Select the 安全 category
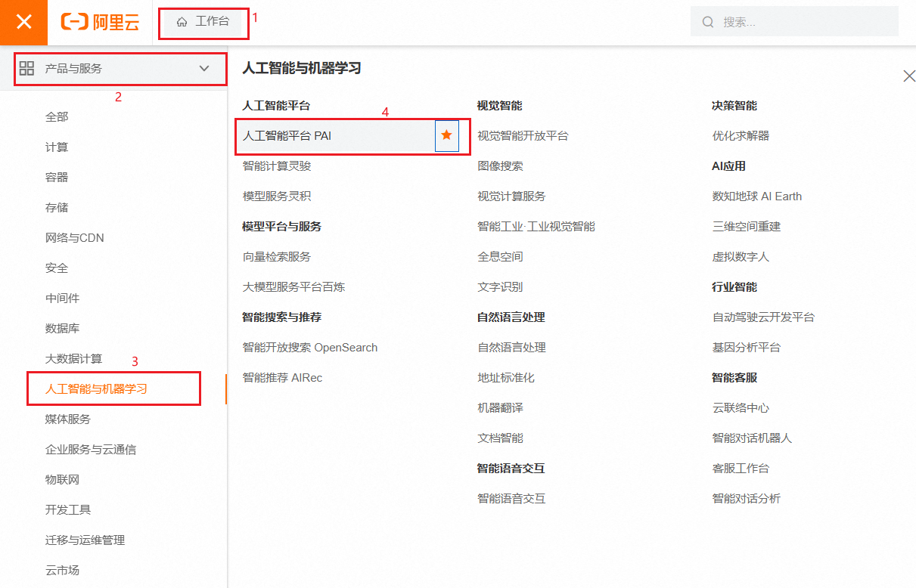 [x=57, y=268]
